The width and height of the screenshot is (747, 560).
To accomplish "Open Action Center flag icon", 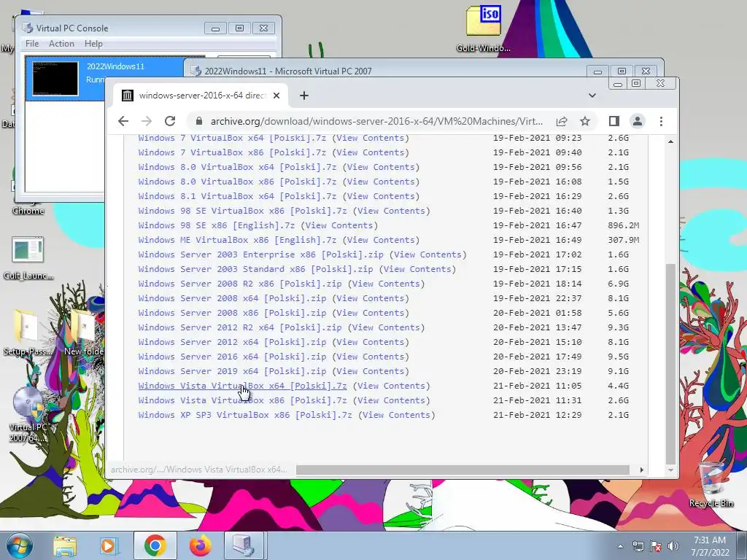I will pos(656,547).
